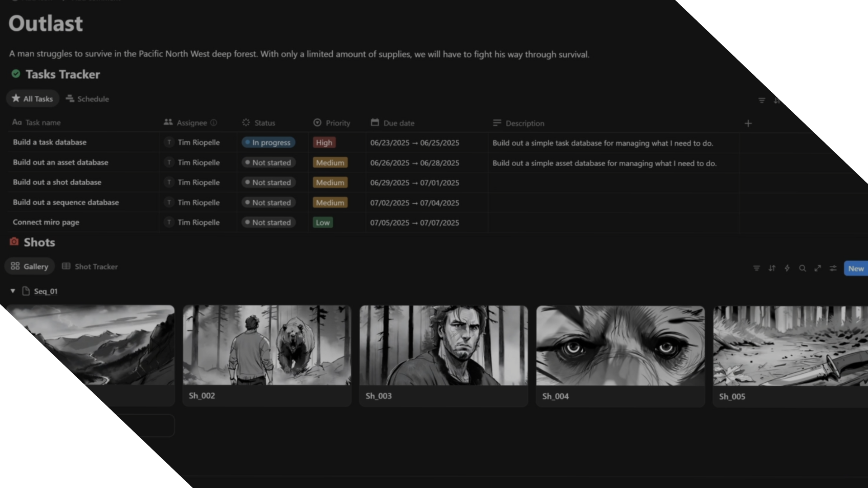
Task: Click the Description column header
Action: click(x=519, y=123)
